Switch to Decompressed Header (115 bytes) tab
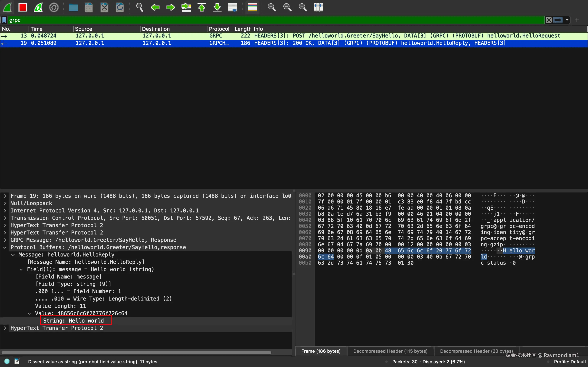 390,351
